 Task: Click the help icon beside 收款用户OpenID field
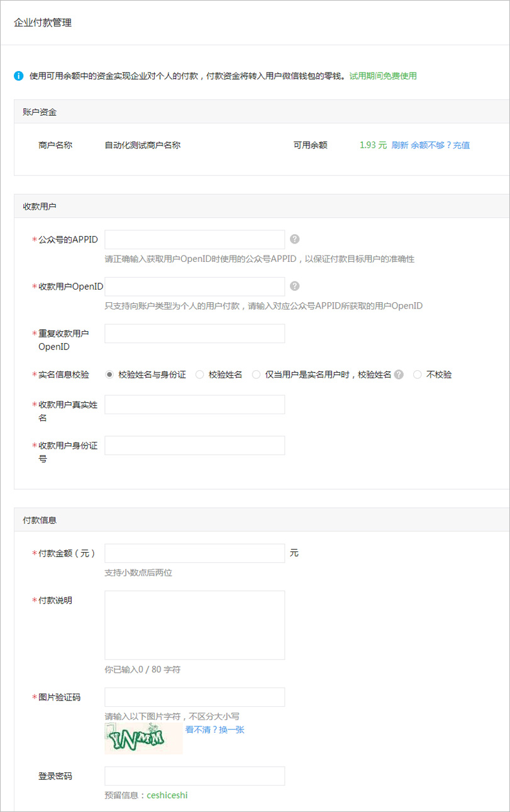[x=294, y=286]
